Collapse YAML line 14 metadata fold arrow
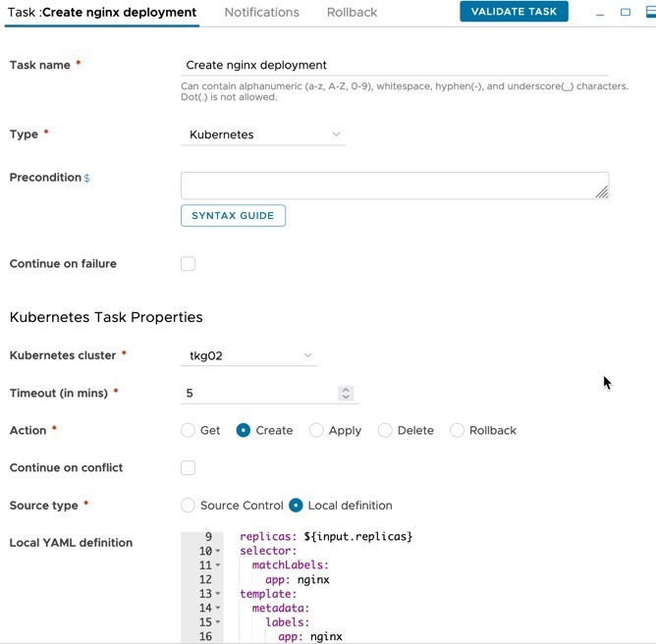 point(218,608)
